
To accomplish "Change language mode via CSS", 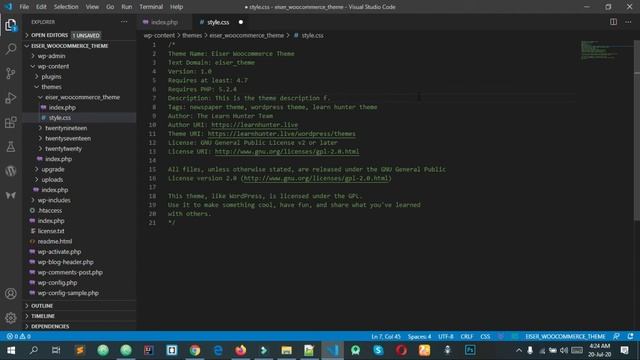I will (485, 336).
